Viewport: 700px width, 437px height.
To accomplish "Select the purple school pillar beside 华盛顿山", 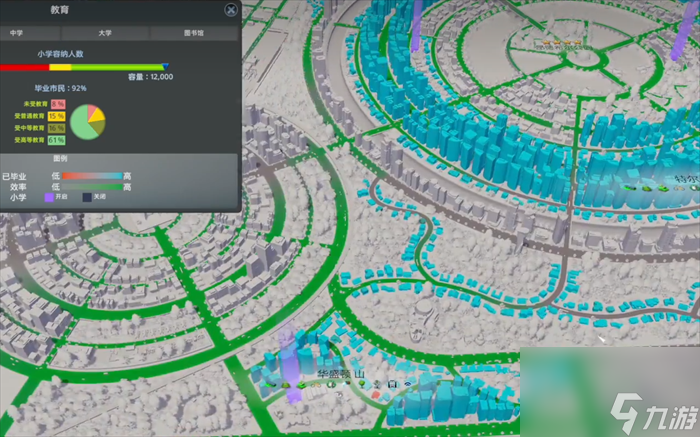I will [x=290, y=364].
